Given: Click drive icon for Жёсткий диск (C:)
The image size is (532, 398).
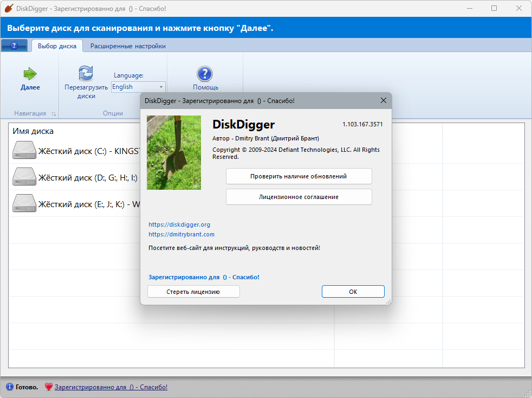Looking at the screenshot, I should 24,150.
